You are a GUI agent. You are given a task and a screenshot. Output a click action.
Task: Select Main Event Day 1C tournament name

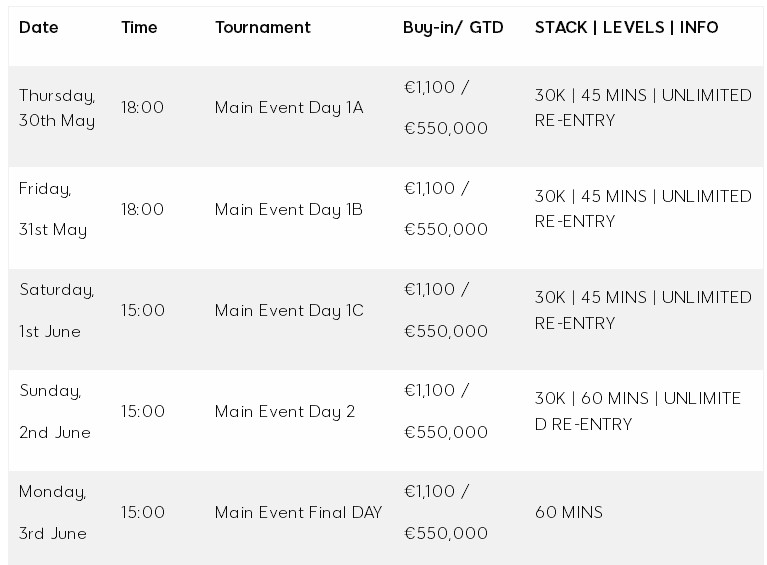coord(289,310)
